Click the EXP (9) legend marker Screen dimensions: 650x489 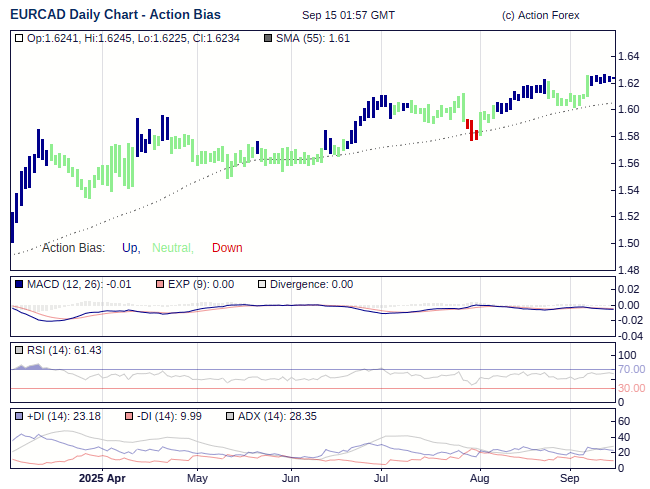[160, 285]
